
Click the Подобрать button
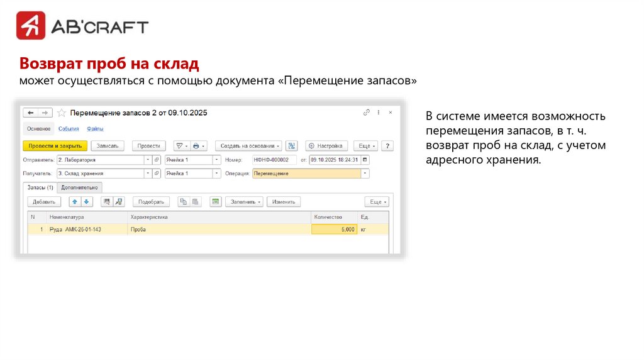151,202
